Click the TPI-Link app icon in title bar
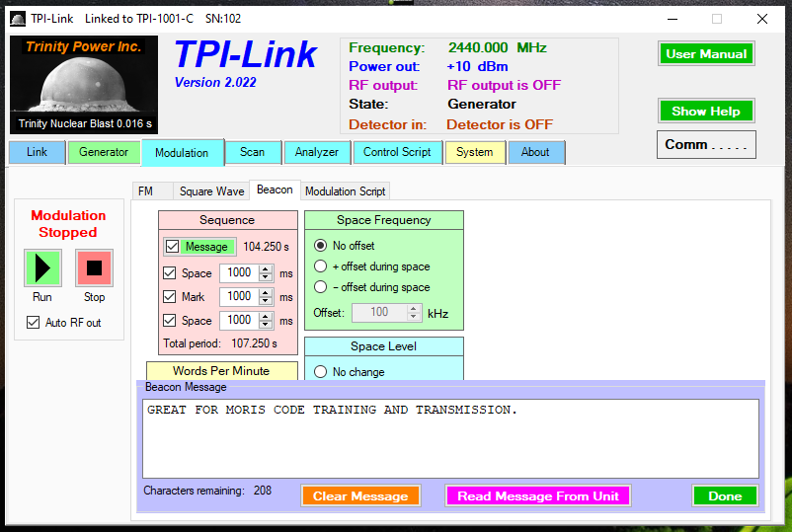Viewport: 792px width, 532px height. 18,19
